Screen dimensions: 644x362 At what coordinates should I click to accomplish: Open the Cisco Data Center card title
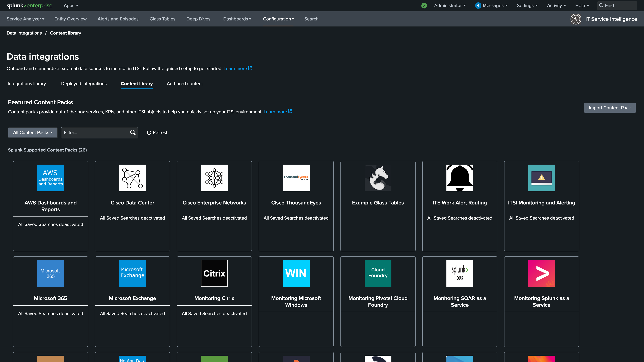point(132,203)
